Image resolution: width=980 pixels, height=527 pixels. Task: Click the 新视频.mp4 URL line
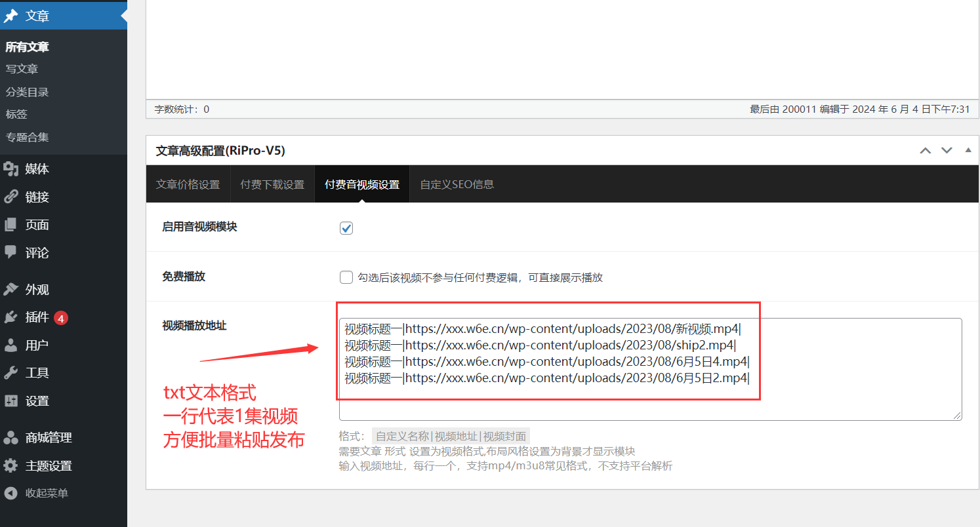coord(543,328)
